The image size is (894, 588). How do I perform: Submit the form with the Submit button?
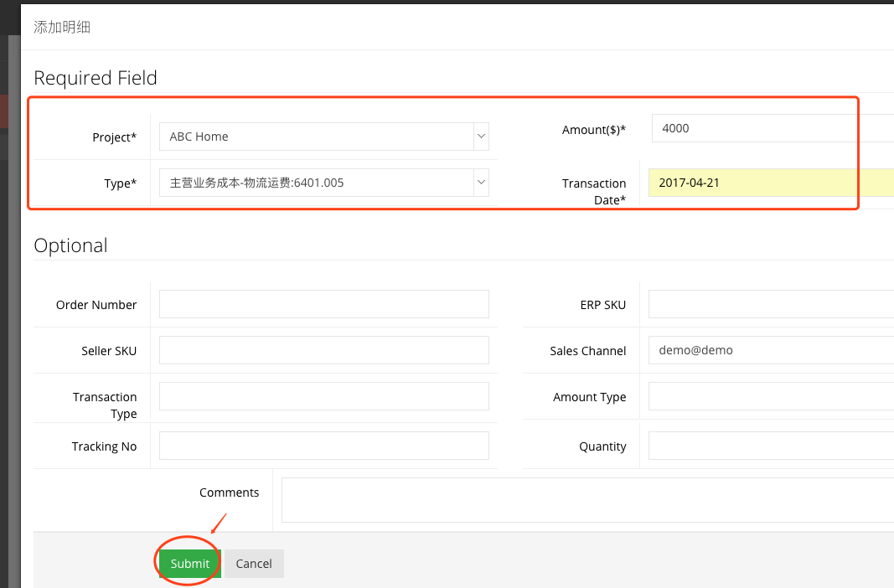[190, 564]
